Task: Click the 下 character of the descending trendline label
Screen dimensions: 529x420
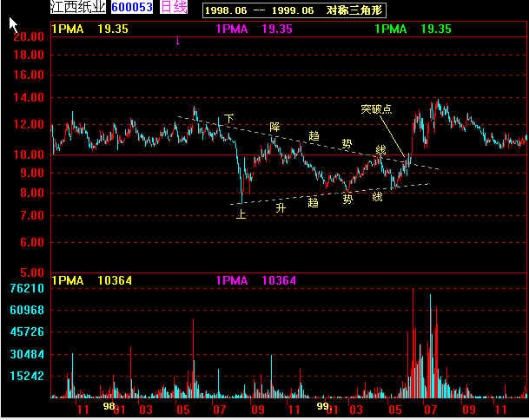Action: [229, 119]
